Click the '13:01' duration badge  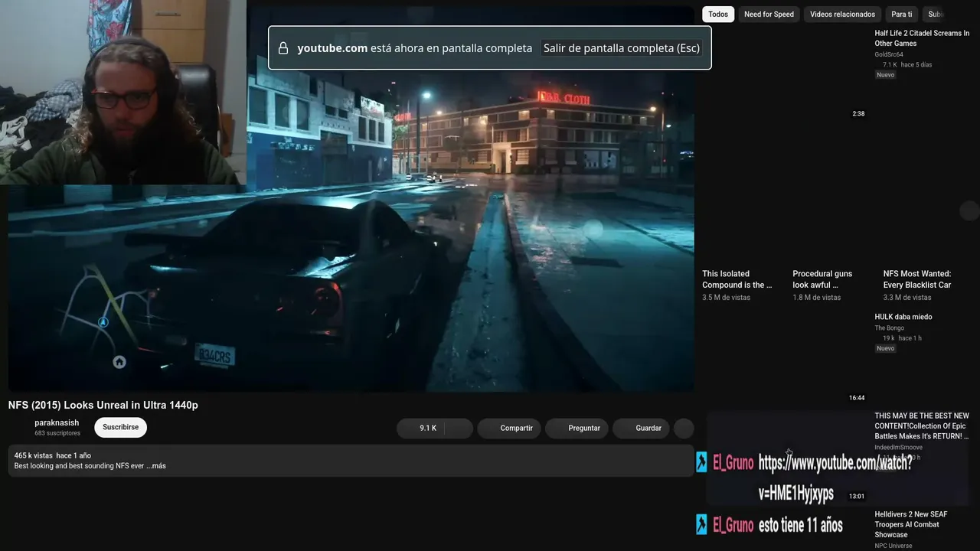(x=857, y=496)
